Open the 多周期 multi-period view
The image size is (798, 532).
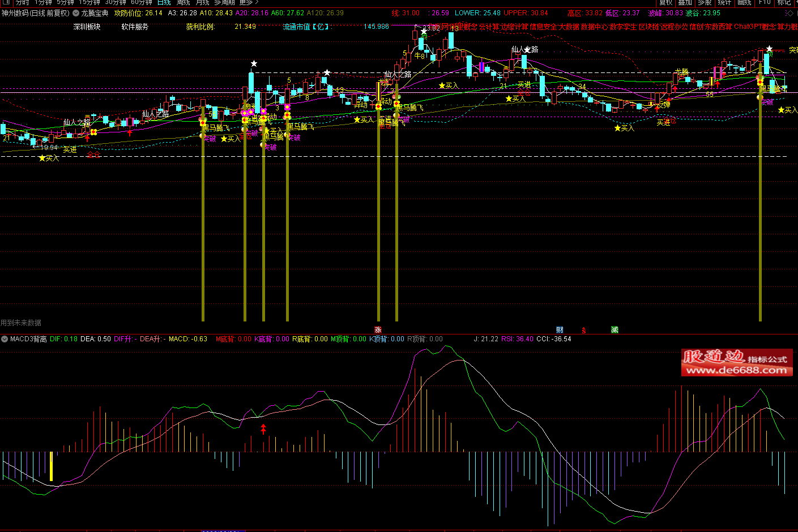pyautogui.click(x=224, y=2)
